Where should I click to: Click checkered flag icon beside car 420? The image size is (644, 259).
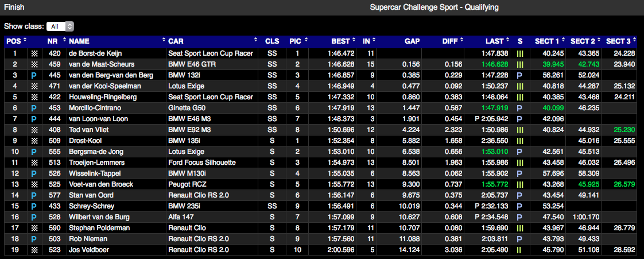click(x=34, y=53)
